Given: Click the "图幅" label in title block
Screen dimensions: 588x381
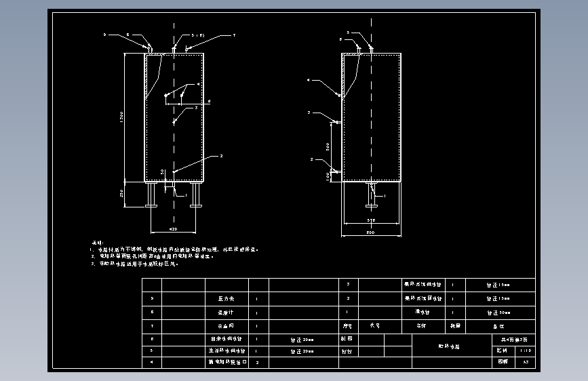Looking at the screenshot, I should pos(503,361).
